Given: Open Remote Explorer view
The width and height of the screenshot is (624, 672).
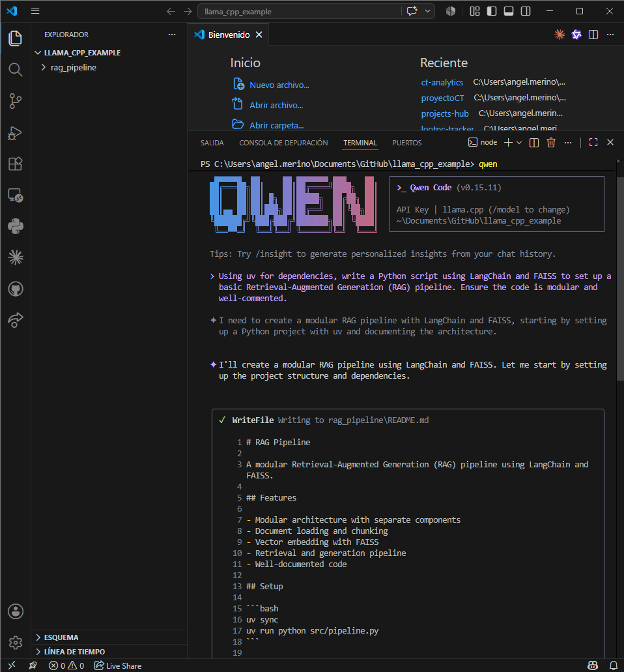Looking at the screenshot, I should click(16, 196).
